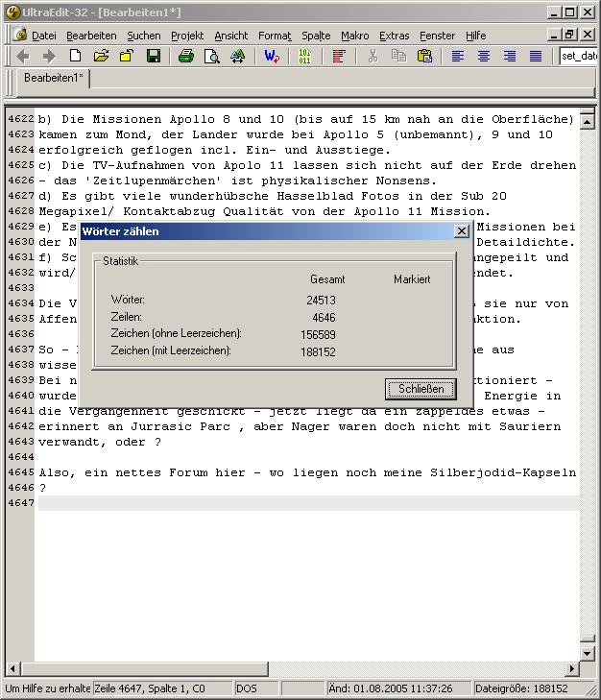Click the Markiert column header

click(412, 279)
